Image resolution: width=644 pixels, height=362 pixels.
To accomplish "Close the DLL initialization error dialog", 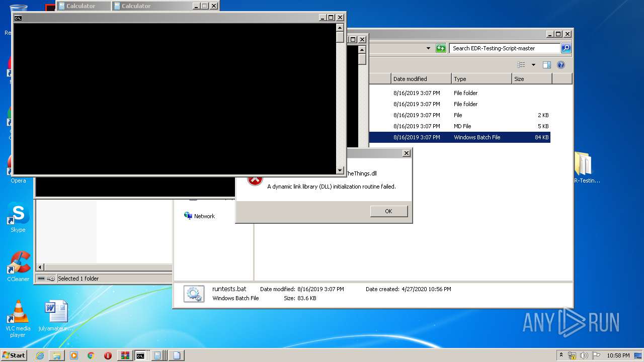I will 407,153.
